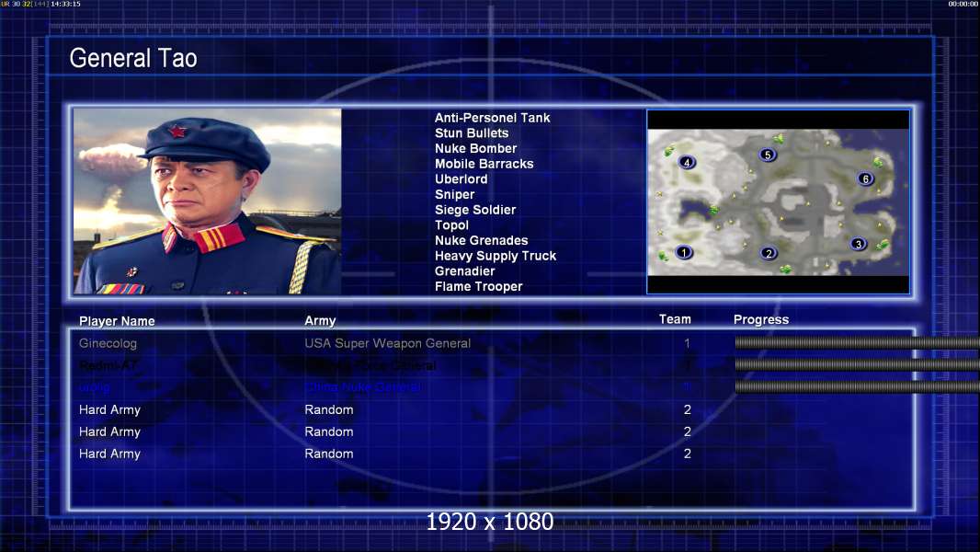
Task: Click the supply cash icon below position 2
Action: point(786,269)
